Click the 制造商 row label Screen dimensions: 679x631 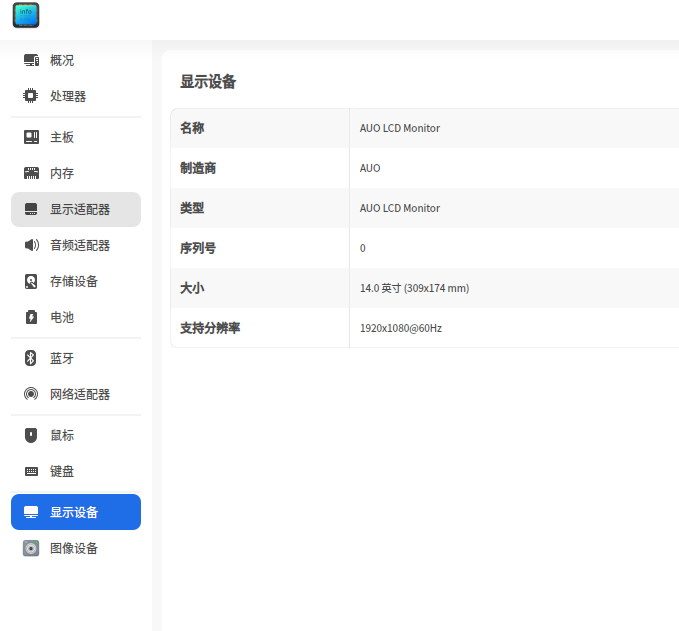[198, 168]
